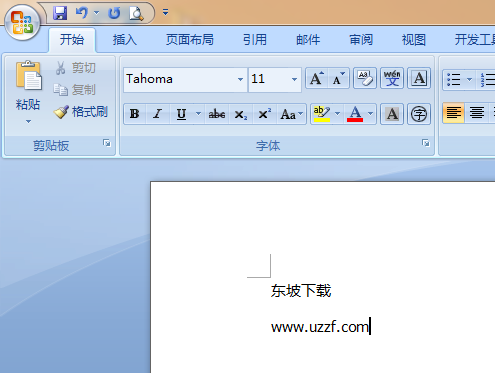
Task: Click the Grow Font icon
Action: coord(317,79)
